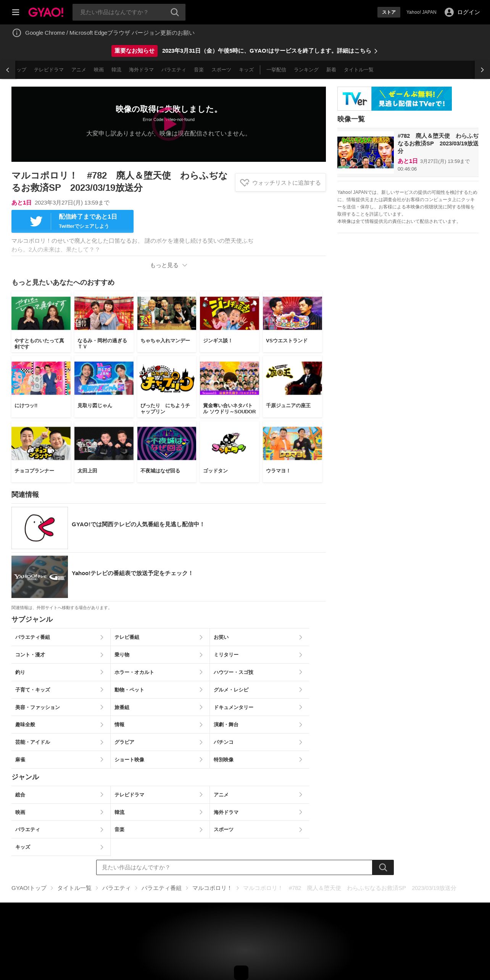Select 韓流 in top navigation
The image size is (490, 980).
click(116, 70)
